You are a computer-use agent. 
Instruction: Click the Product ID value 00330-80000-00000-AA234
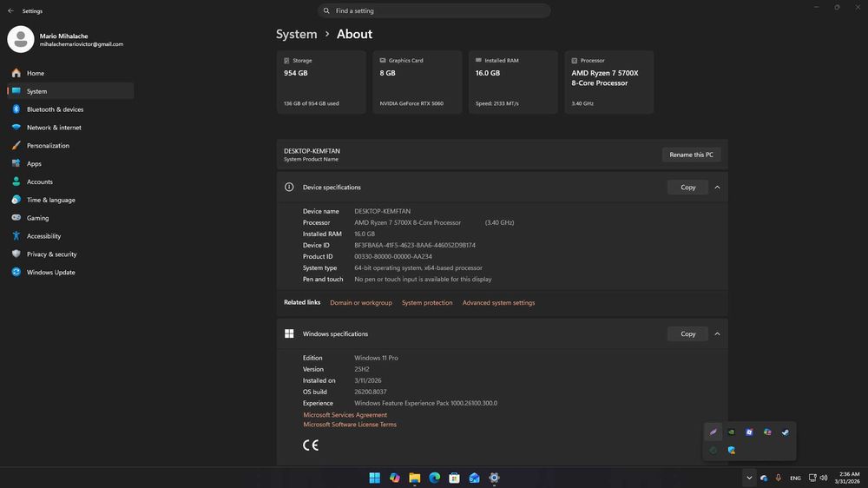point(393,256)
